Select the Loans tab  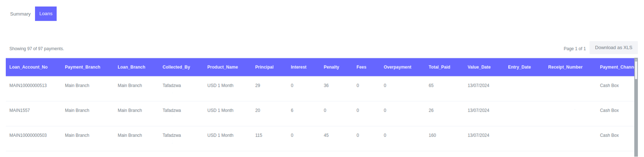(x=46, y=14)
